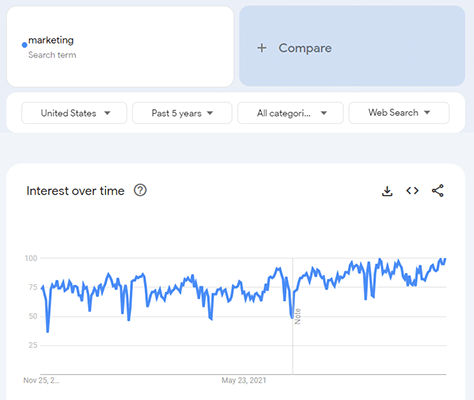Screen dimensions: 474x400
Task: Click the Interest over time heading
Action: (75, 191)
